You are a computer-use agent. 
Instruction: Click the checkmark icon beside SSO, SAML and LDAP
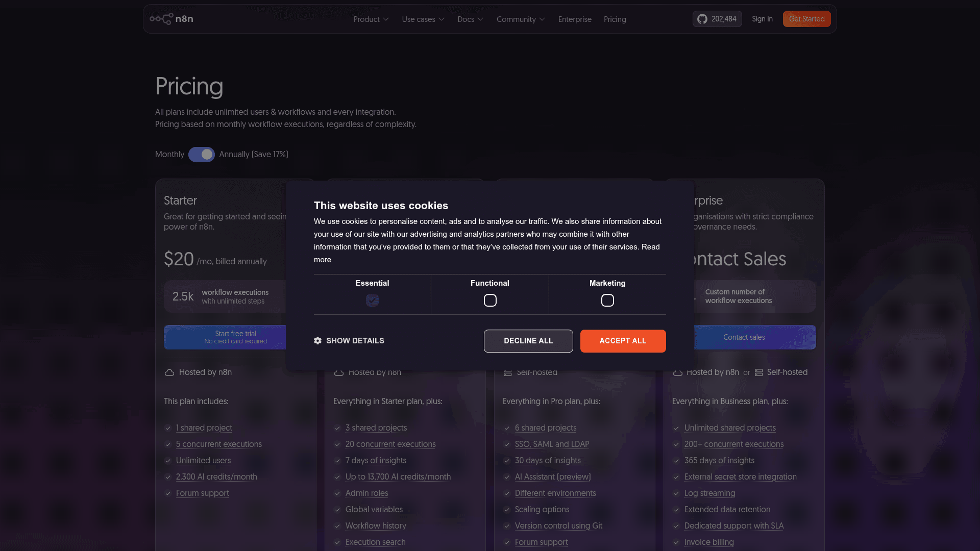(507, 444)
